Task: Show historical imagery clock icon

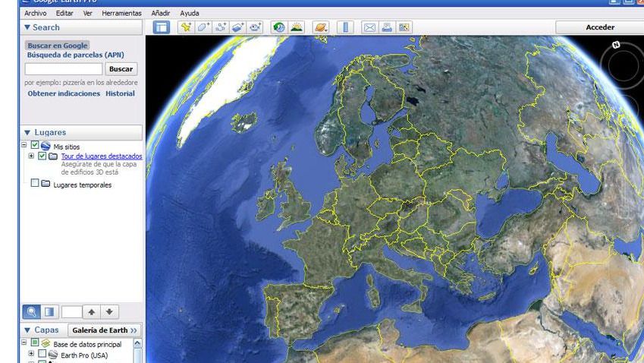Action: [279, 27]
